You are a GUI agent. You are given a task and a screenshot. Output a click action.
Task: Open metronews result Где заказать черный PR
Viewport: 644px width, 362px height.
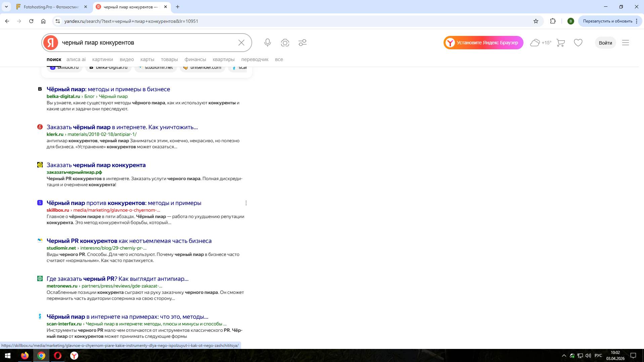[x=118, y=279]
